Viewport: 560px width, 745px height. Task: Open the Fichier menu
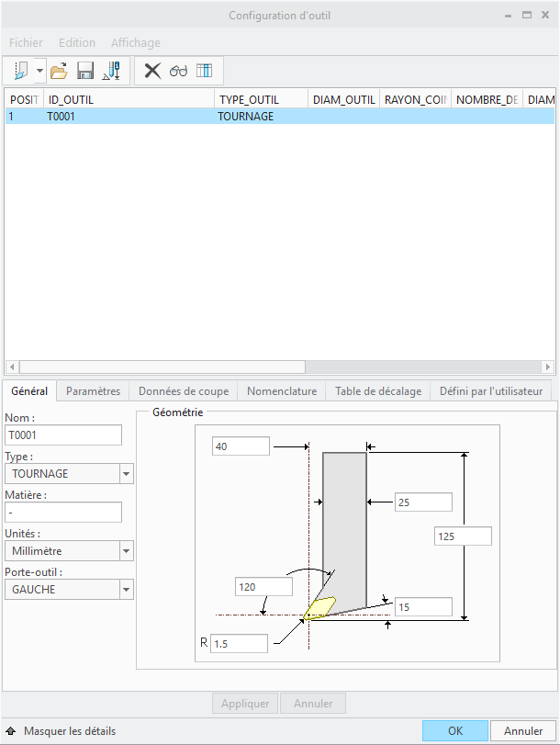[26, 42]
